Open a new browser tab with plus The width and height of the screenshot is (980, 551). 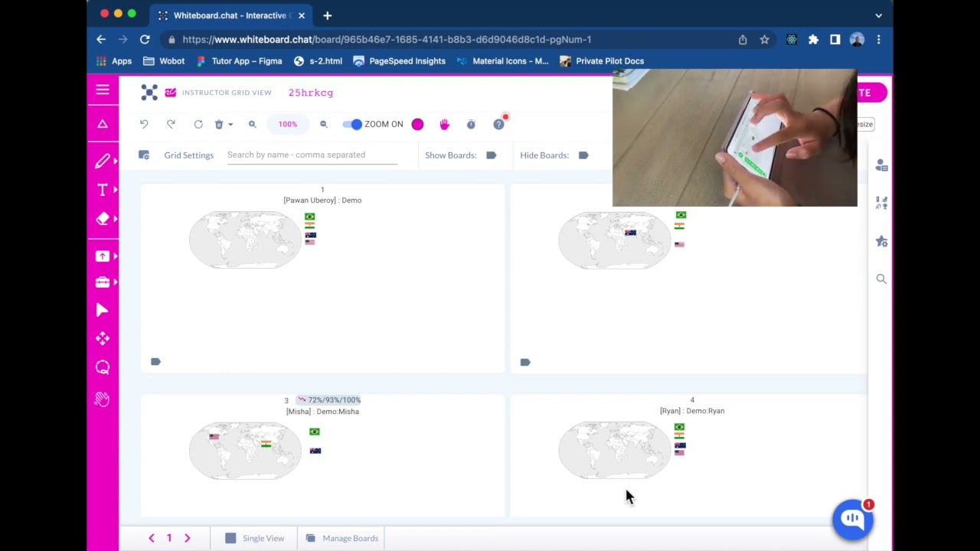[327, 15]
